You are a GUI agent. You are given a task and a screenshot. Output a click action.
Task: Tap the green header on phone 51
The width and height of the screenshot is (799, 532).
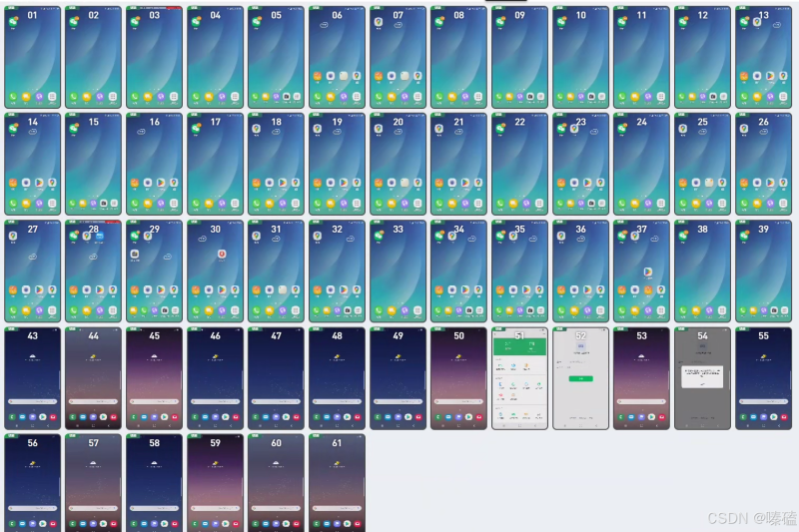519,346
